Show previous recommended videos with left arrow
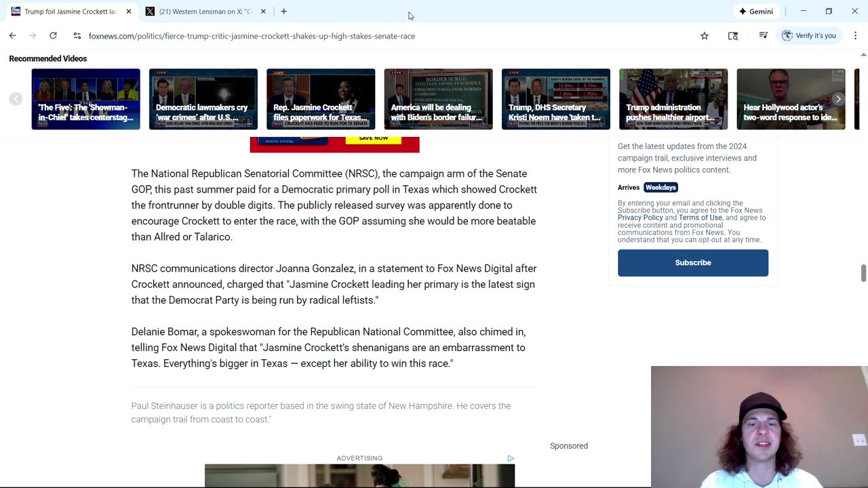Viewport: 868px width, 488px height. pos(16,99)
